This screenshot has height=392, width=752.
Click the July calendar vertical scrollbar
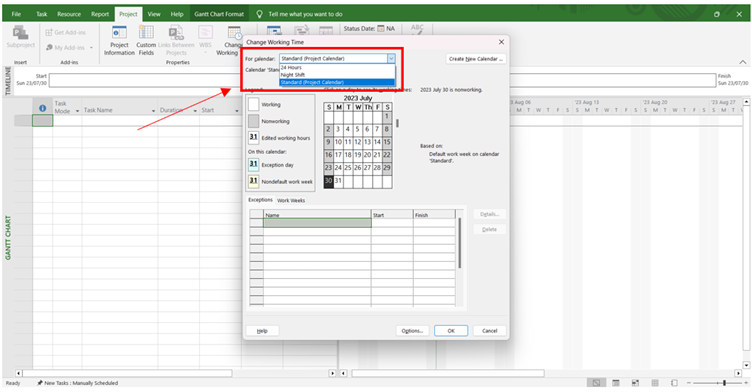pos(398,123)
